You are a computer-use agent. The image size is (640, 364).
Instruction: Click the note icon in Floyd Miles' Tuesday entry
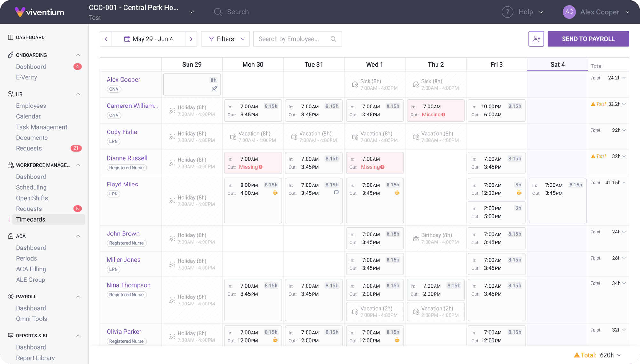336,193
